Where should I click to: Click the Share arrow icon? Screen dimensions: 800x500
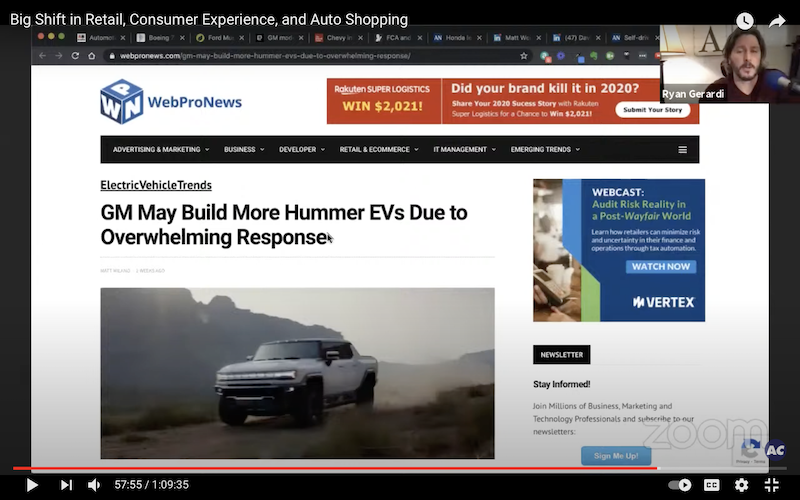(777, 21)
